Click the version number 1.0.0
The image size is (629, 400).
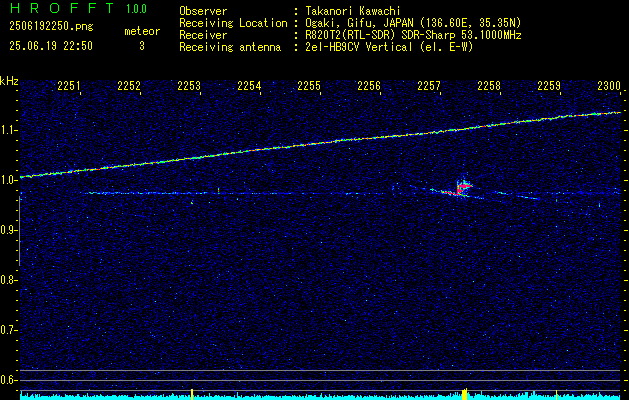point(136,9)
